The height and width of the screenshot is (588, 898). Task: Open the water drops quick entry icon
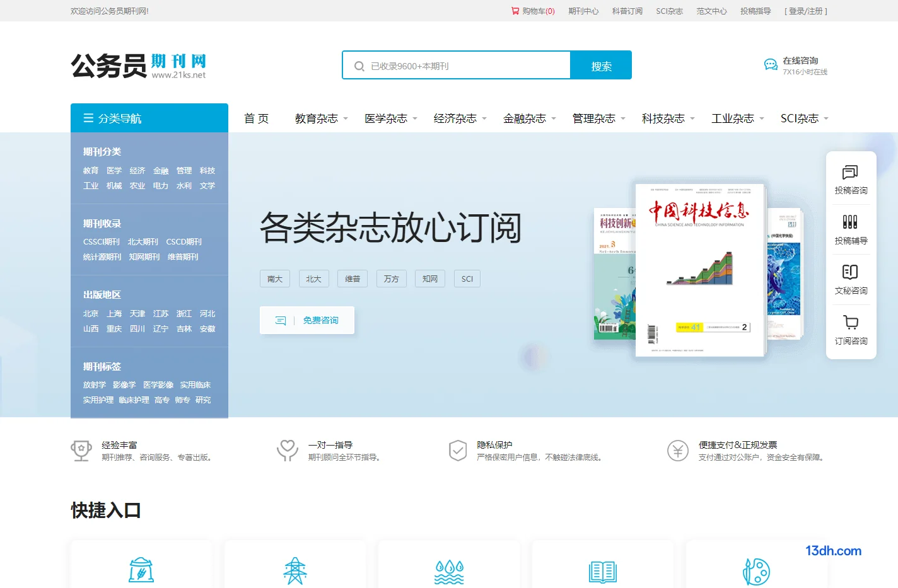pyautogui.click(x=449, y=572)
